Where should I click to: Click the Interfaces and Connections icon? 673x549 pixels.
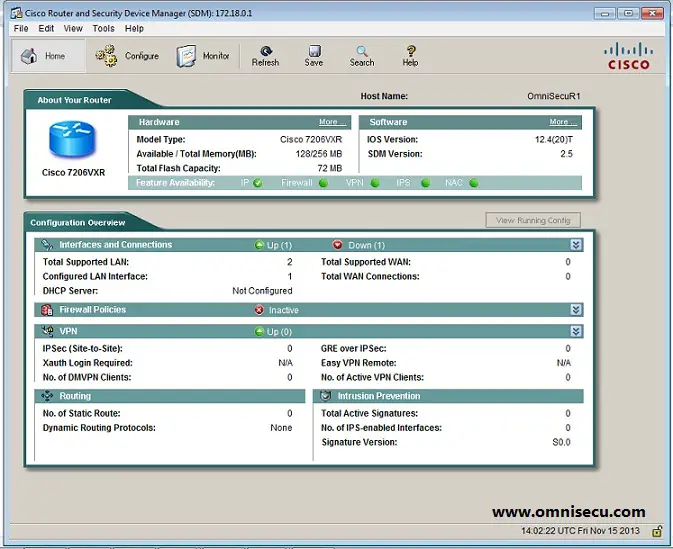pyautogui.click(x=47, y=245)
